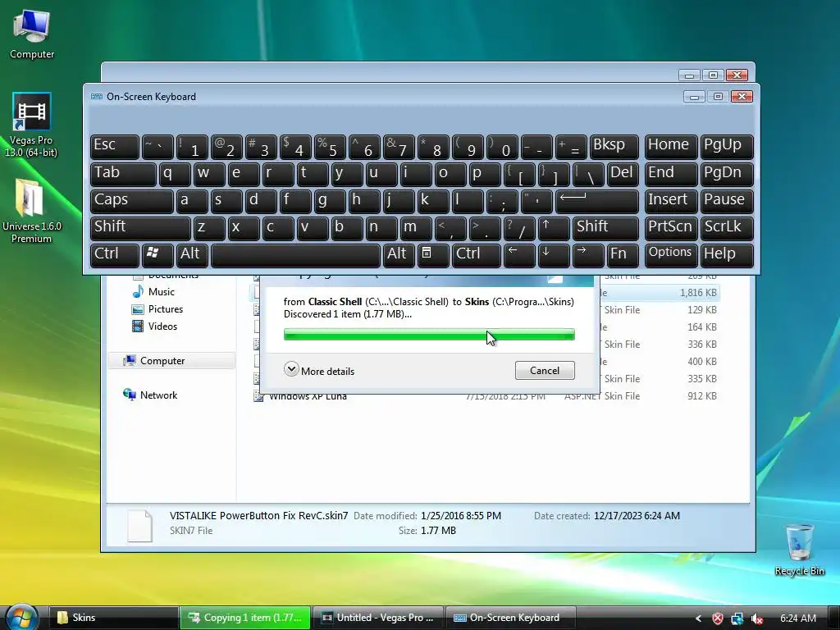Click the muted volume tray icon

tap(757, 619)
